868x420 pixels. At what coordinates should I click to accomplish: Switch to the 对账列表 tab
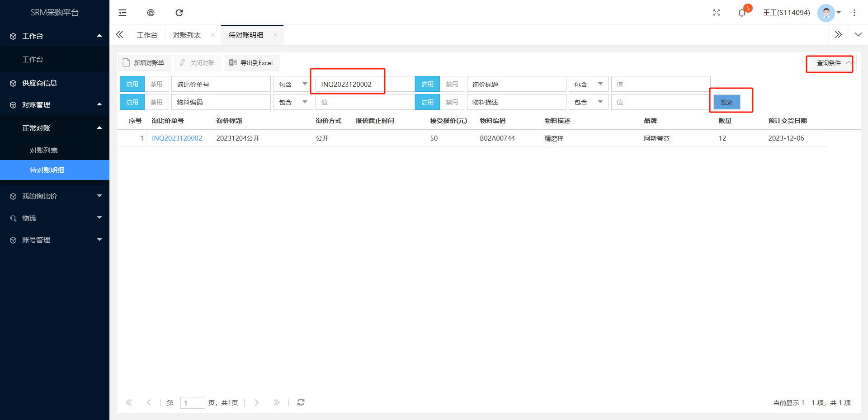point(187,35)
